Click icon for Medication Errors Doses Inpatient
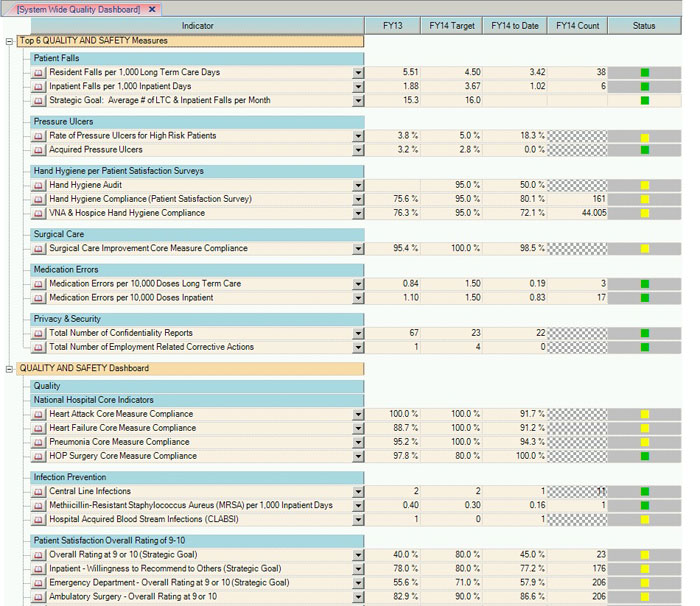Screen dimensions: 700x606 click(x=38, y=298)
